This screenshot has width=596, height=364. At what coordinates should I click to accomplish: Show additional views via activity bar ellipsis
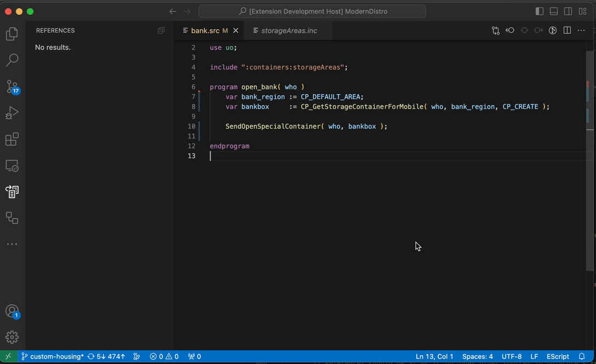[12, 244]
